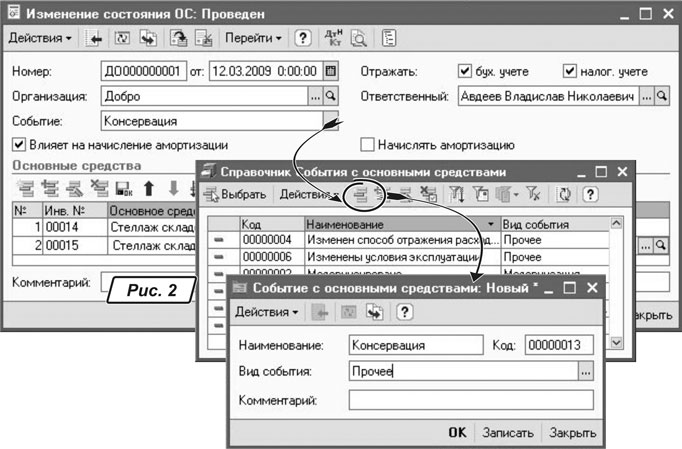682x449 pixels.
Task: Enable Начислять амортизацию checkbox
Action: tap(367, 145)
